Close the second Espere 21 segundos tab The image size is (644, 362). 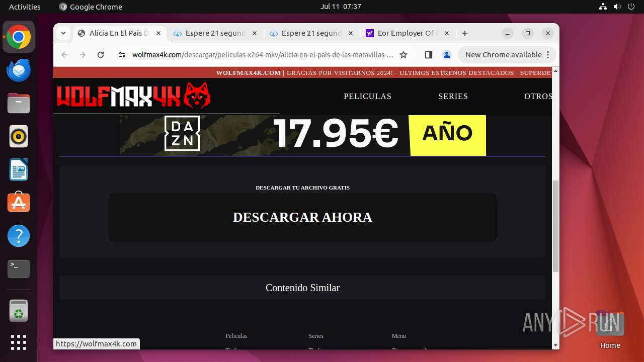coord(351,33)
